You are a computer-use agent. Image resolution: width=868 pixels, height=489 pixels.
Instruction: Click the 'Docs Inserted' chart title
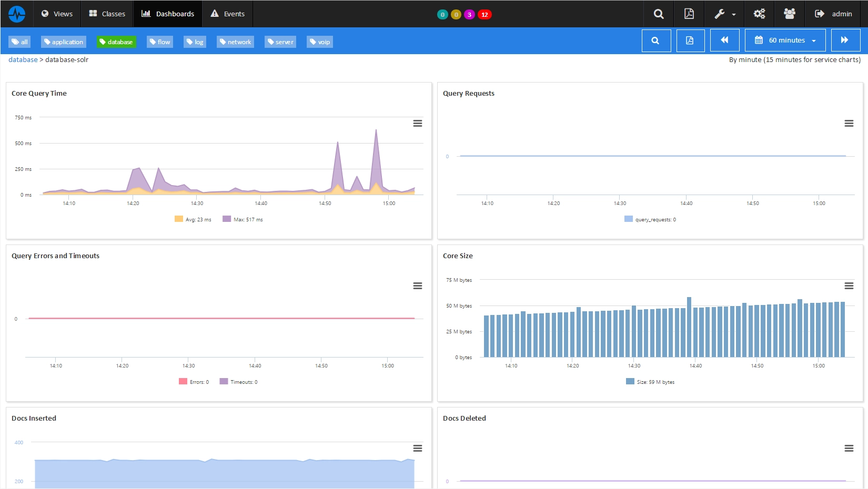click(34, 419)
